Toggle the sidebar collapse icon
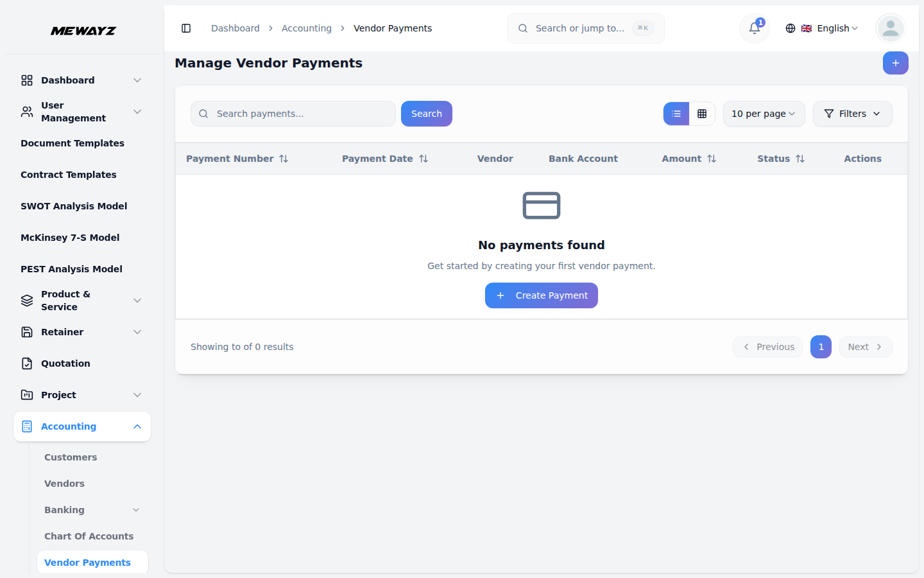Image resolution: width=924 pixels, height=578 pixels. coord(186,28)
